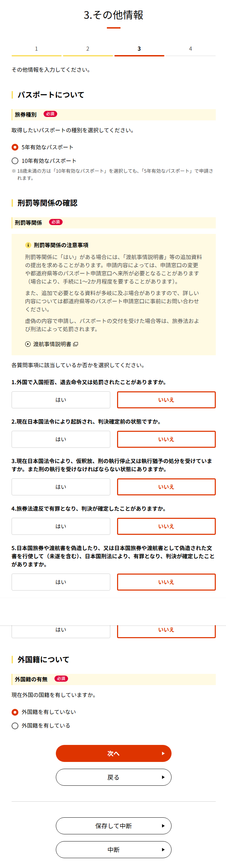The width and height of the screenshot is (226, 868).
Task: Open the 渡航事情説明書 link
Action: point(52,344)
